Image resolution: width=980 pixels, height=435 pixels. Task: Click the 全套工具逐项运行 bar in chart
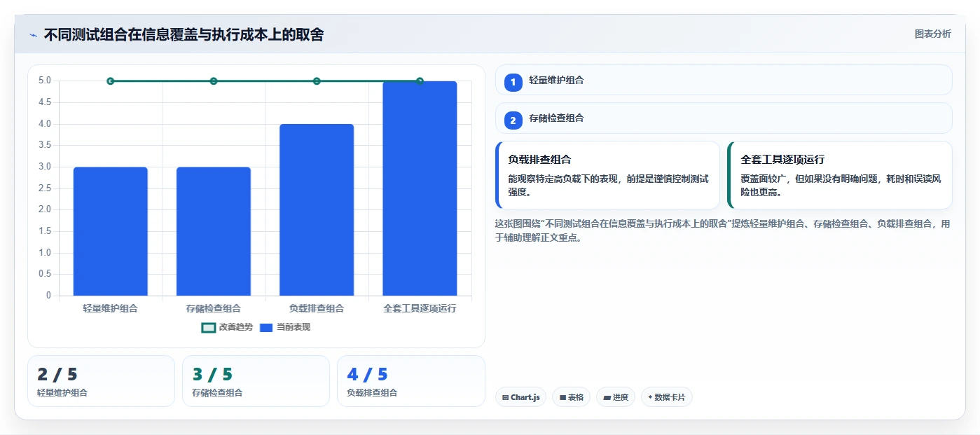tap(420, 188)
